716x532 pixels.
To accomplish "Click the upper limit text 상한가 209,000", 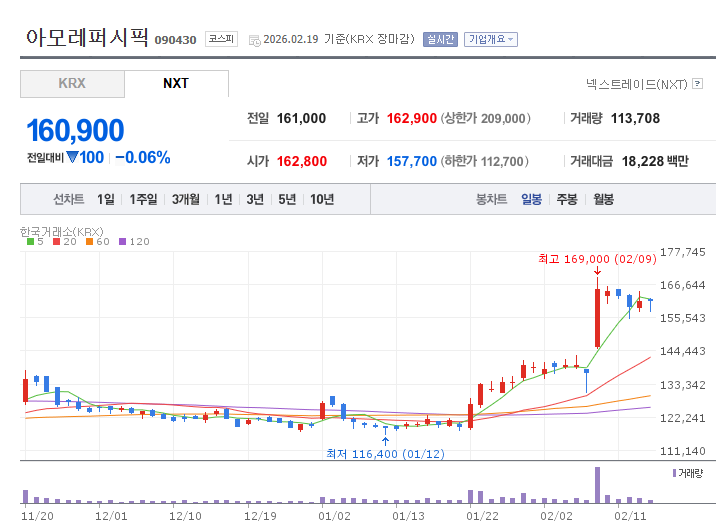I will (485, 119).
